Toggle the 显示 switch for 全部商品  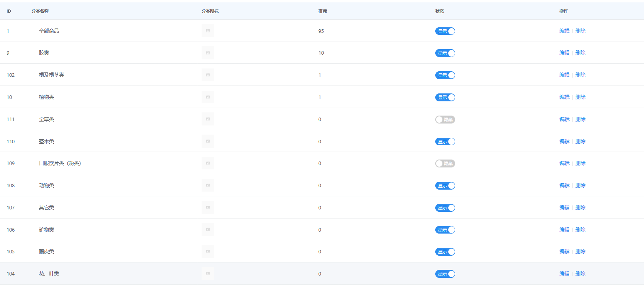click(x=445, y=31)
